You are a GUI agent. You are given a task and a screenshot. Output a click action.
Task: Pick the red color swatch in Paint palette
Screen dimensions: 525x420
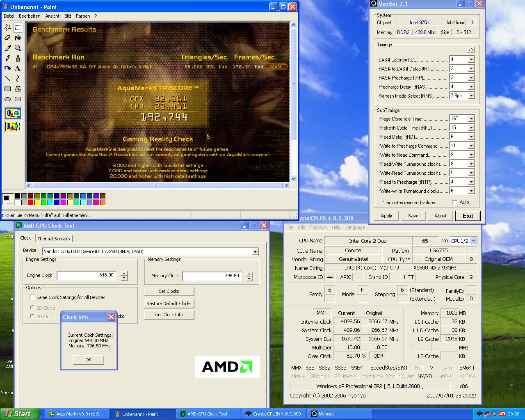(31, 203)
